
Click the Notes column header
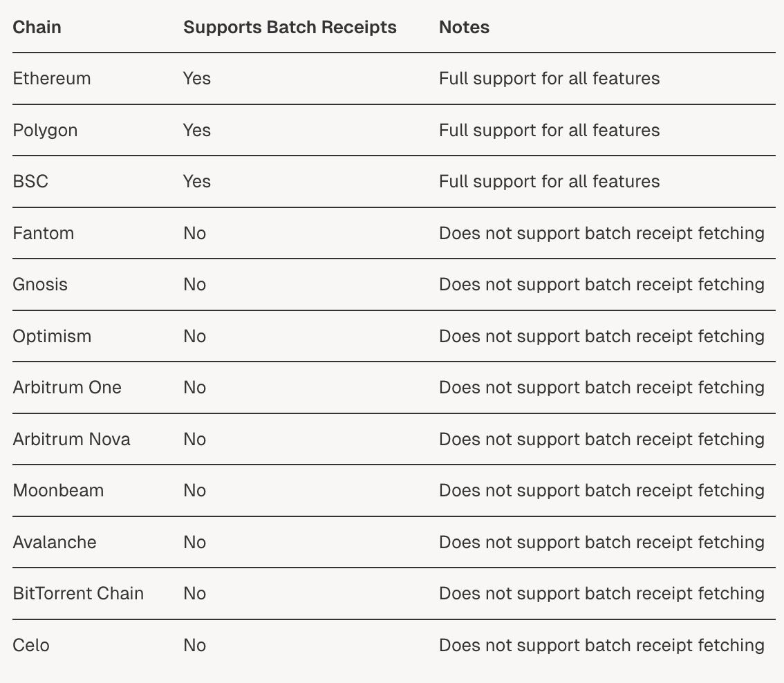coord(464,28)
